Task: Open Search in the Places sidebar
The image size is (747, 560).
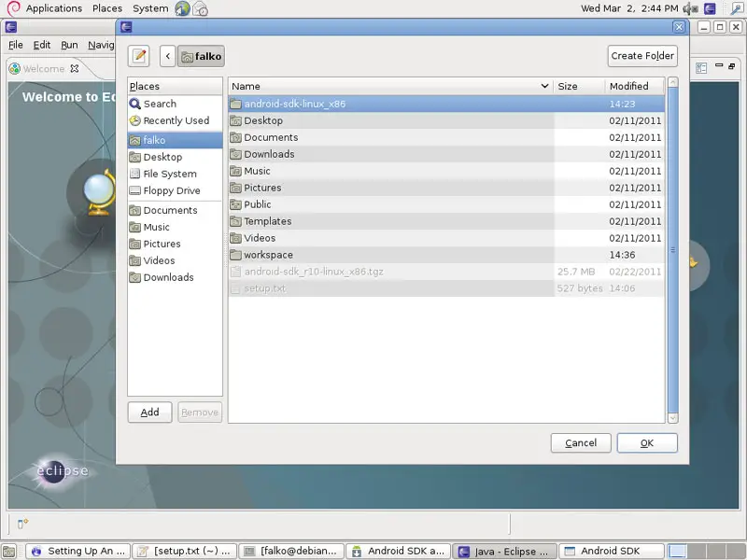Action: (176, 104)
